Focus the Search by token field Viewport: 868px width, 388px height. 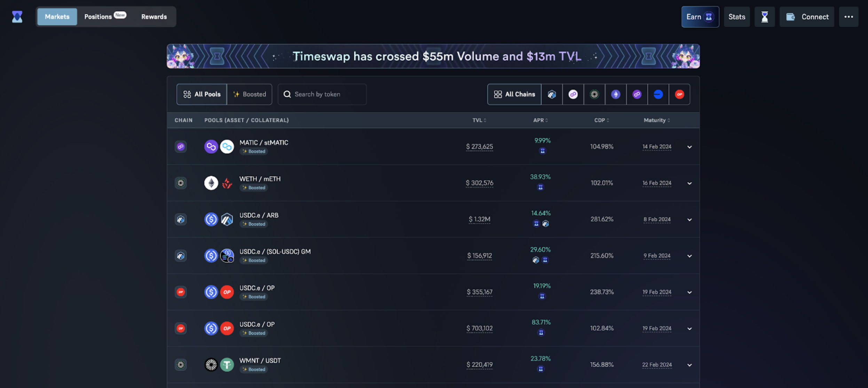(322, 94)
